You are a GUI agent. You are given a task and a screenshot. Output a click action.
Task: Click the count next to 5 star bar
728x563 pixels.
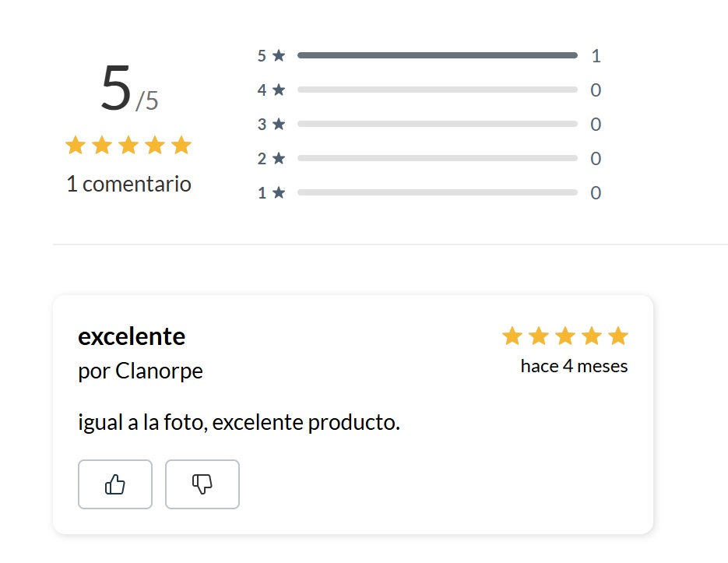click(596, 56)
